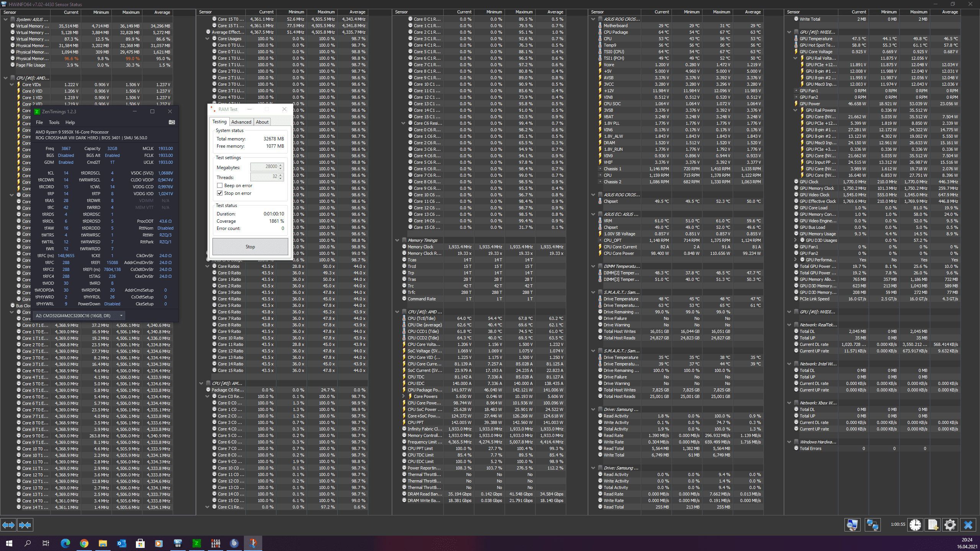Image resolution: width=980 pixels, height=551 pixels.
Task: Reset HWiNFO elapsed time clock icon
Action: pyautogui.click(x=915, y=525)
